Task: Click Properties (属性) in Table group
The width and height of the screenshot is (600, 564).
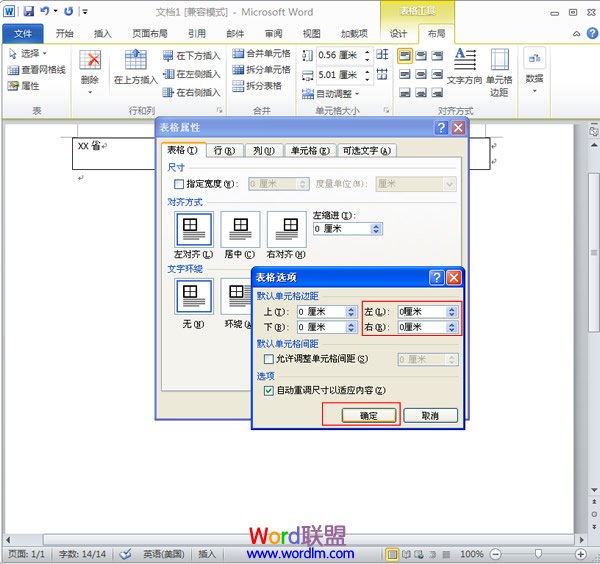Action: (24, 86)
